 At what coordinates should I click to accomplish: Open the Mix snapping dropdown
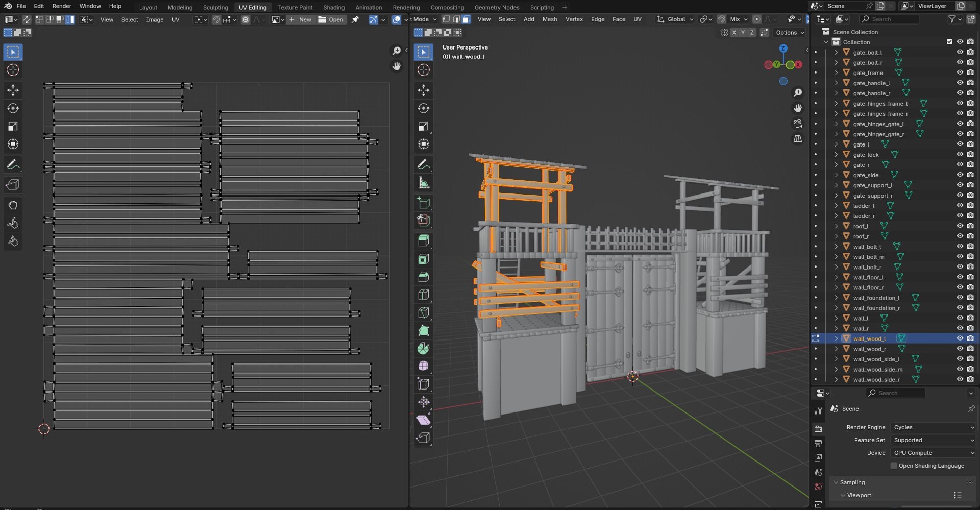[x=739, y=19]
